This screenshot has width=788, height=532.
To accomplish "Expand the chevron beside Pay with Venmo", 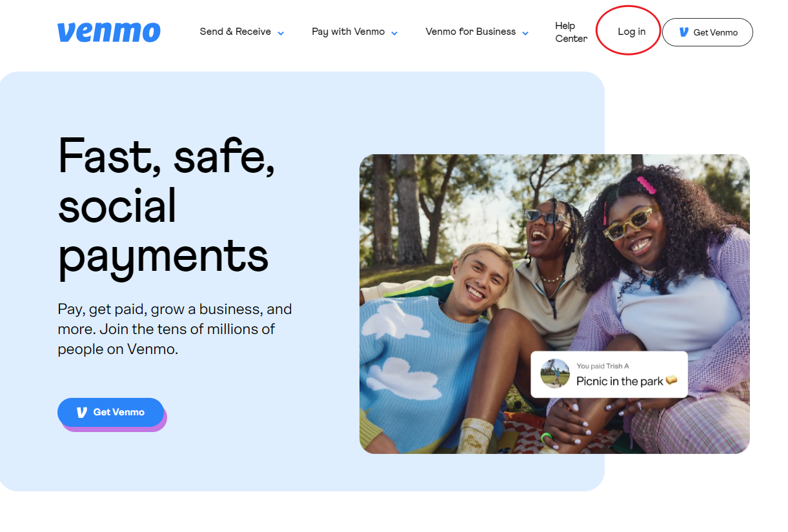I will coord(394,33).
